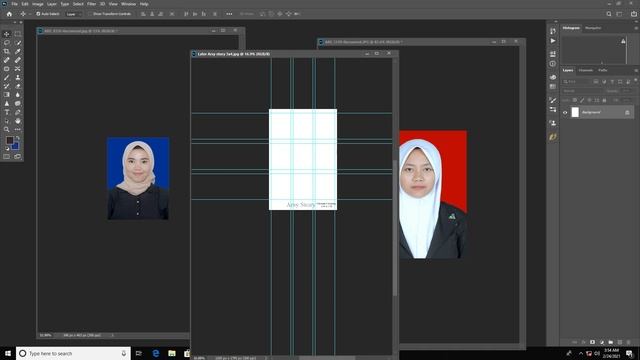
Task: Open the workspace switcher at top right
Action: tap(620, 14)
